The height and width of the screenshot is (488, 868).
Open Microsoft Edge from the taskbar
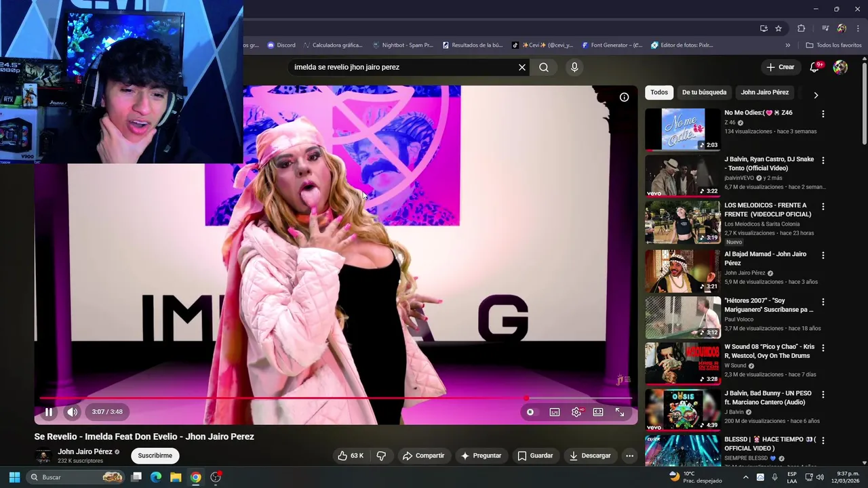click(155, 477)
